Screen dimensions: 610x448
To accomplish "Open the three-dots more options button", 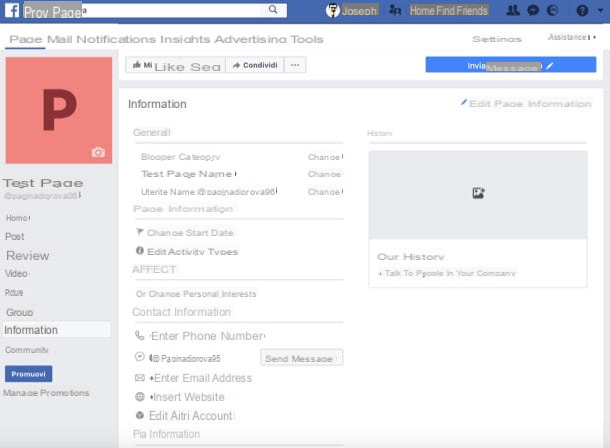I will [x=295, y=65].
